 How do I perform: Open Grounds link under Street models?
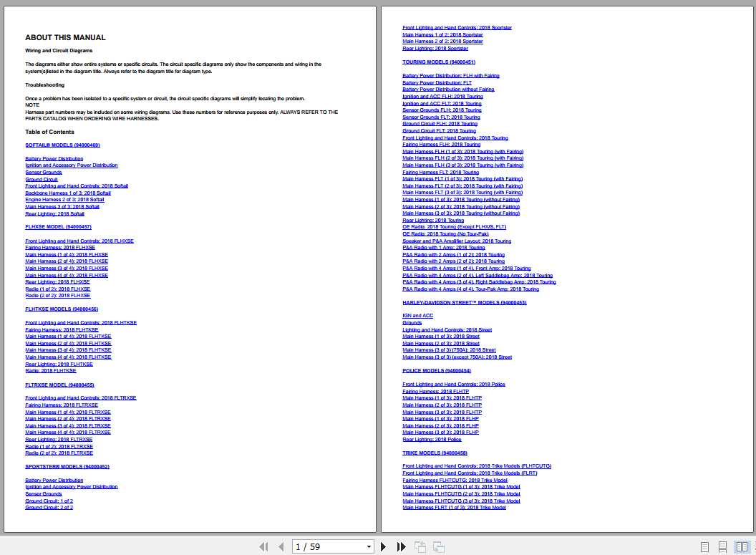point(412,323)
